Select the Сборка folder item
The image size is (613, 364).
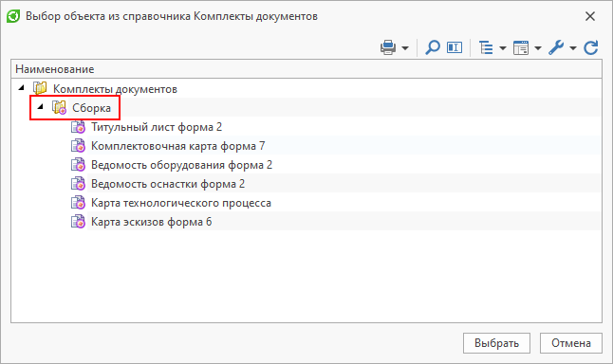click(x=91, y=108)
